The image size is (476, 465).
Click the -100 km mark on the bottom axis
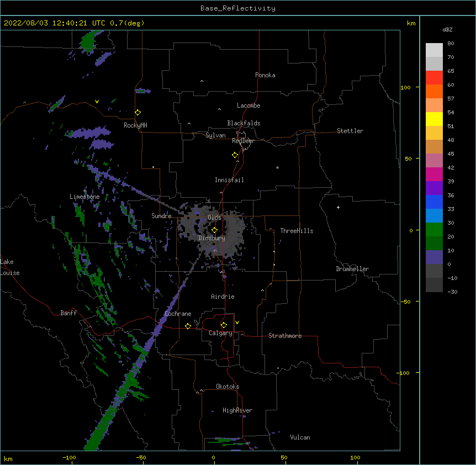tap(69, 458)
